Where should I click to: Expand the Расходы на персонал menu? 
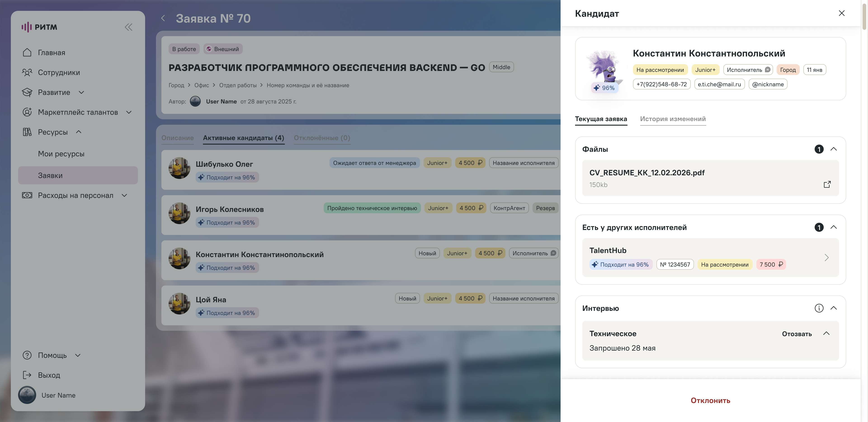pyautogui.click(x=124, y=195)
